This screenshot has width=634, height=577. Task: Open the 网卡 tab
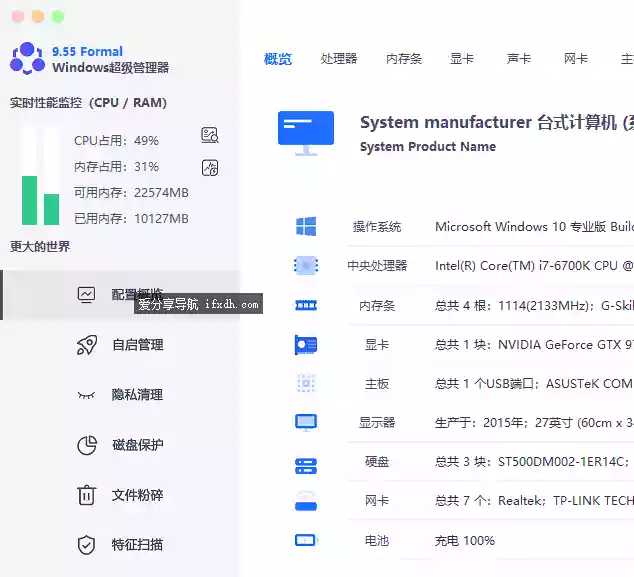[x=576, y=59]
